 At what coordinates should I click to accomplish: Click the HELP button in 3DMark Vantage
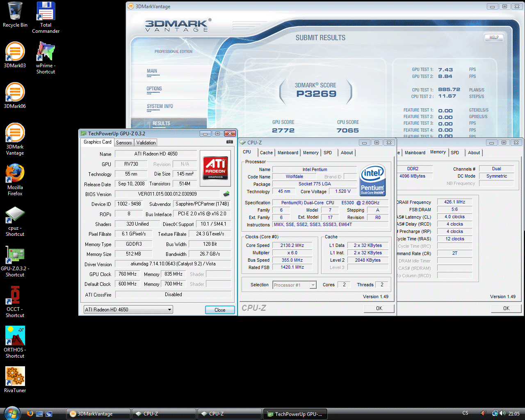(494, 37)
